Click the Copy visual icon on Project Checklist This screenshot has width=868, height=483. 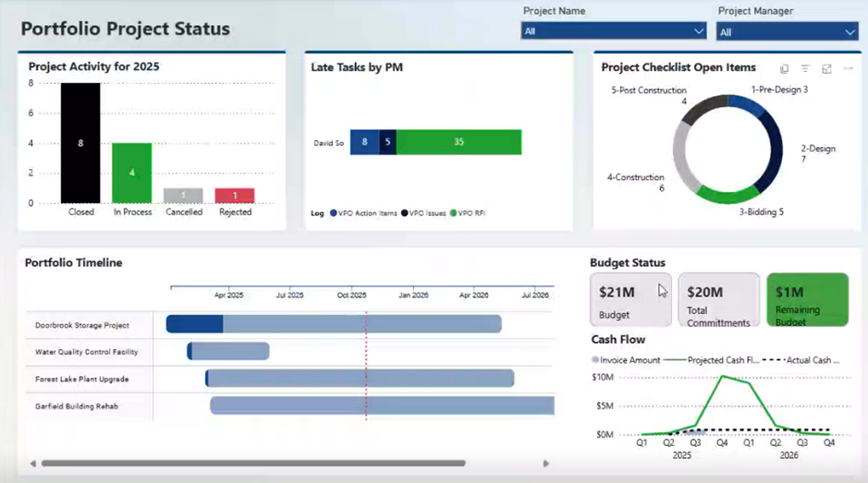(785, 69)
